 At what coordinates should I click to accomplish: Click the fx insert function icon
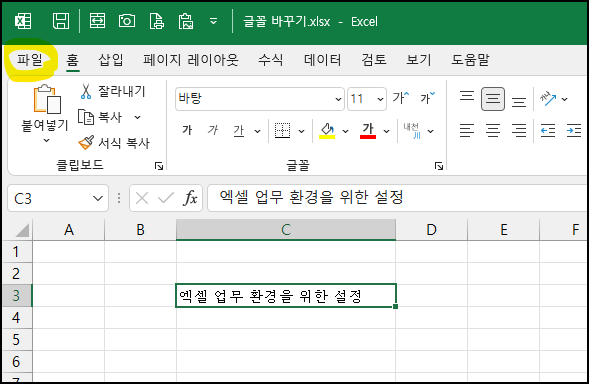190,198
